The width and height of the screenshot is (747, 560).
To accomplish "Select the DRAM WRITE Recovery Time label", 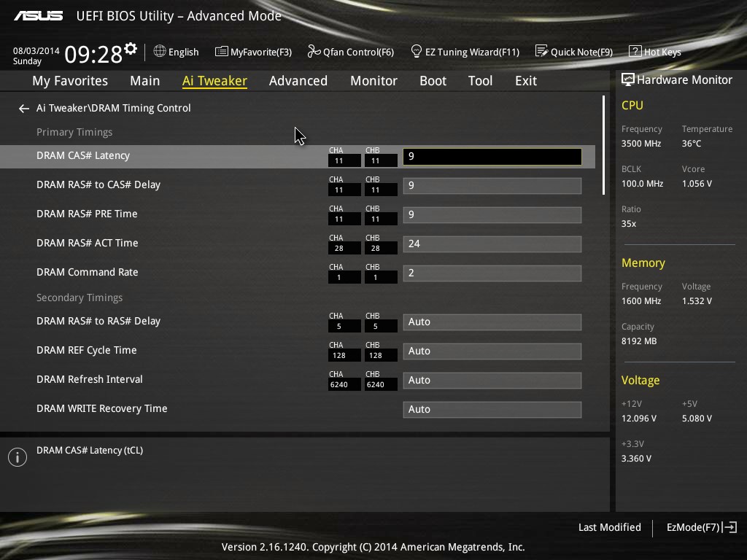I will tap(102, 408).
